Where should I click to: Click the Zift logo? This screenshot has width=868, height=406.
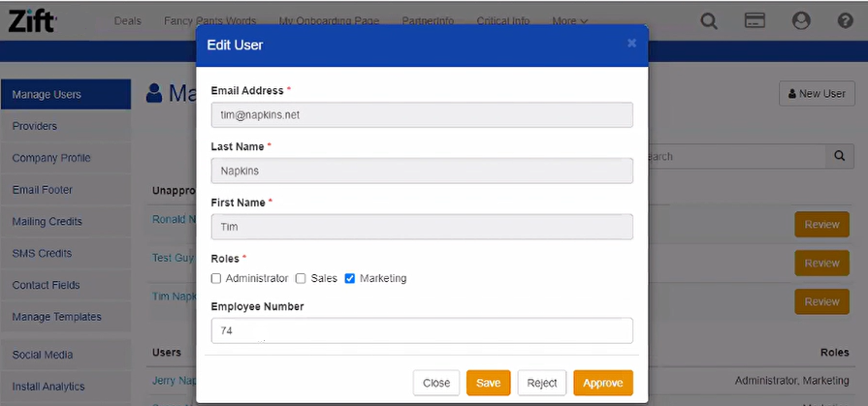click(32, 21)
